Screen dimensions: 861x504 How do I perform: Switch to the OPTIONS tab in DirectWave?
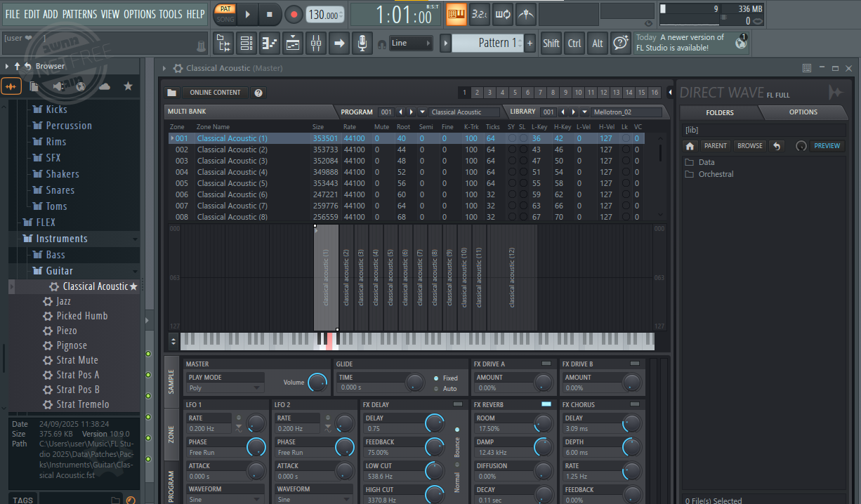pos(803,112)
